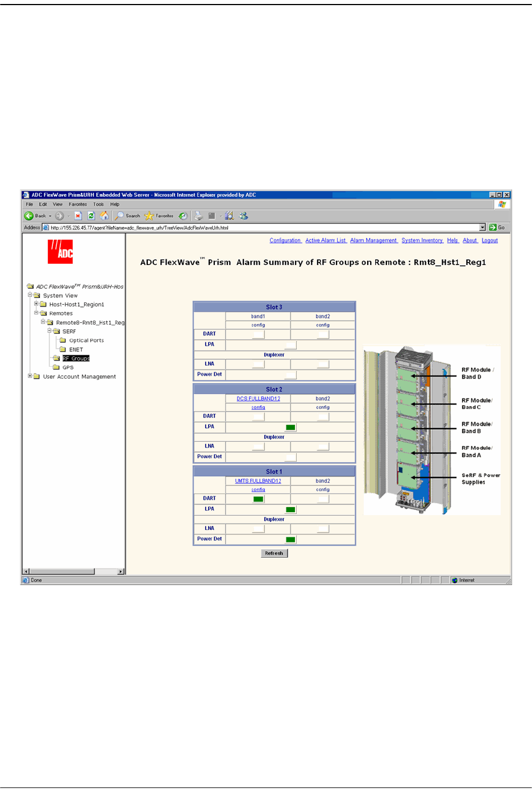Expand the User Account Management node
The height and width of the screenshot is (792, 532).
point(30,376)
